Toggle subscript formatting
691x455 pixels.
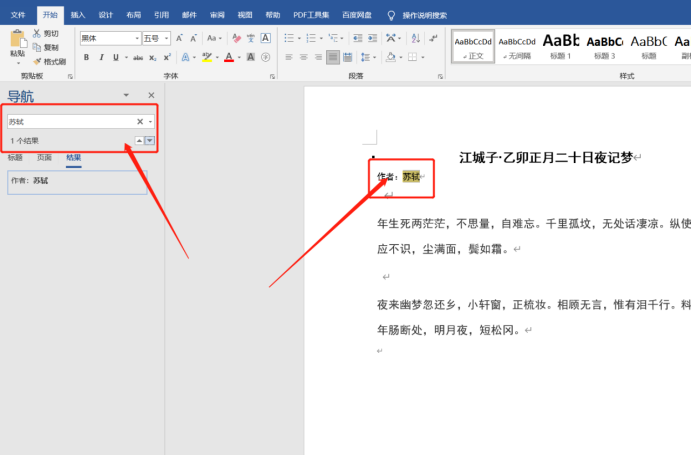[152, 57]
